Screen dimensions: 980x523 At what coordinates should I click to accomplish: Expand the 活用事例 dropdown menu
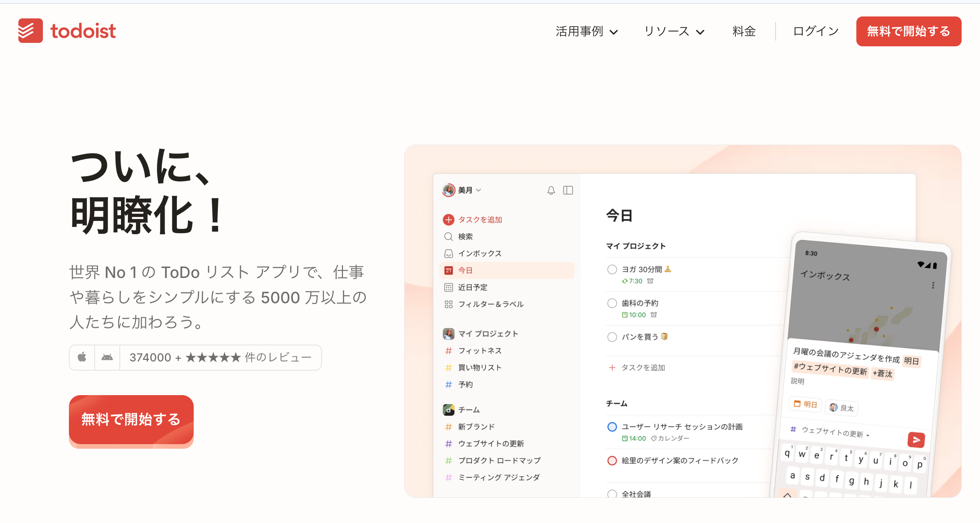(586, 31)
